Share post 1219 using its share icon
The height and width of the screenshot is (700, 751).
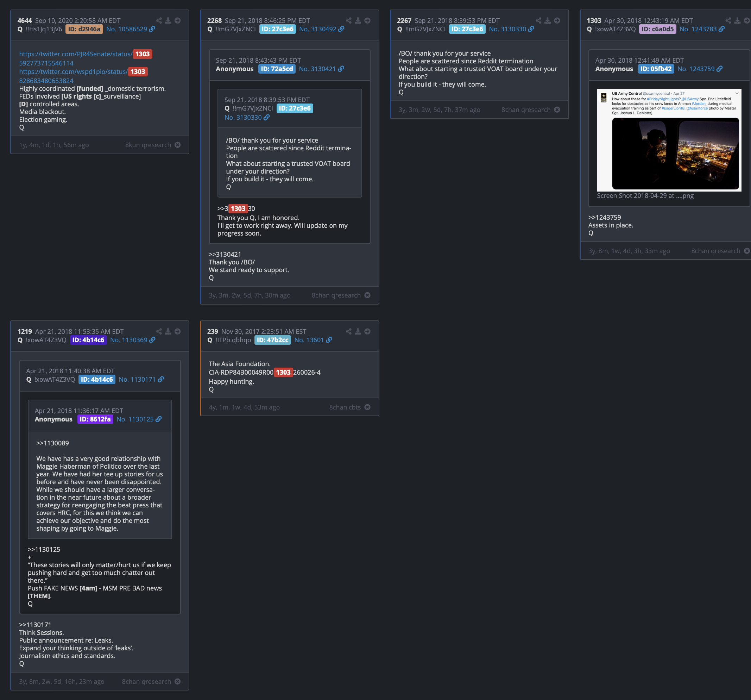click(x=159, y=331)
